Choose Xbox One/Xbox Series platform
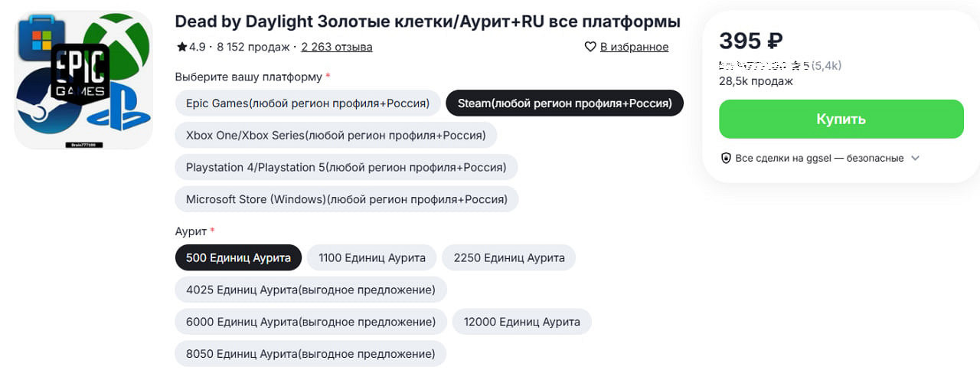The height and width of the screenshot is (380, 980). tap(335, 135)
